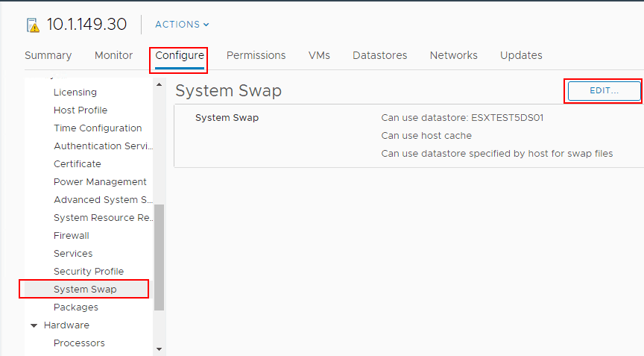
Task: Switch to the Summary tab
Action: click(x=48, y=55)
